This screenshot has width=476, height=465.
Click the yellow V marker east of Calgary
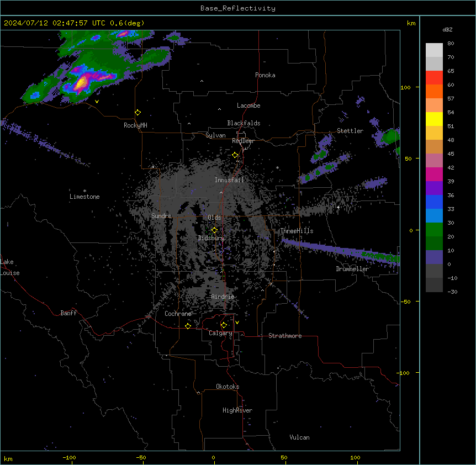coord(237,323)
